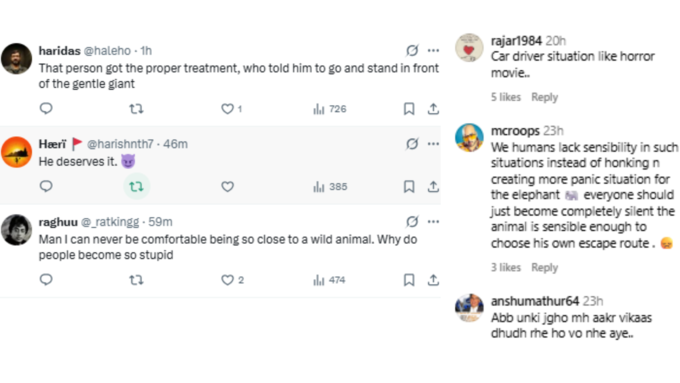The width and height of the screenshot is (680, 383).
Task: Undo retweet on Hæri's tweet
Action: pyautogui.click(x=136, y=187)
